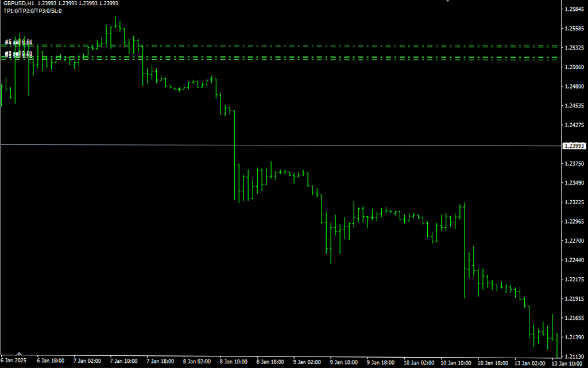Click the current price tag 1.23993
This screenshot has width=588, height=368.
[574, 146]
